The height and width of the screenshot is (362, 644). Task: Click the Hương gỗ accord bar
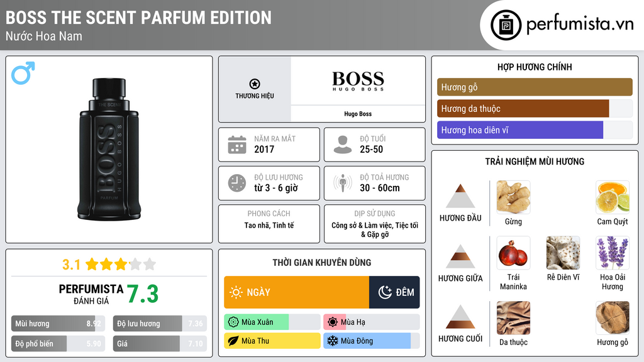535,87
